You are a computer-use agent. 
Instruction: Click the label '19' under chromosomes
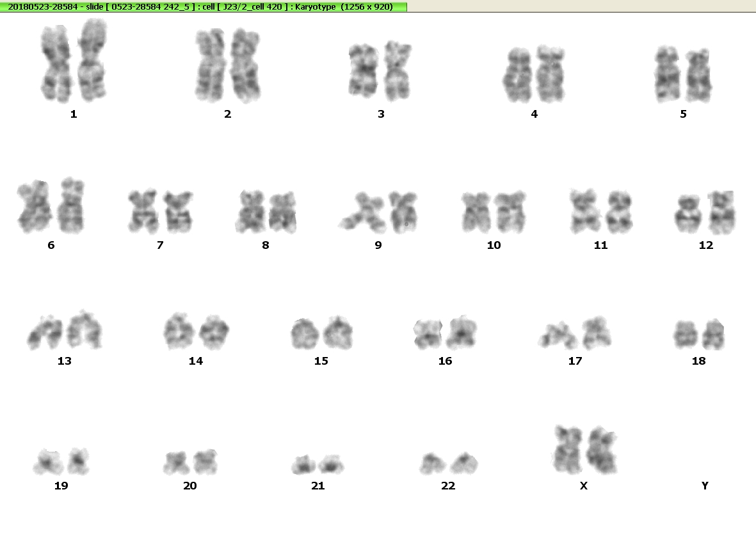[61, 486]
